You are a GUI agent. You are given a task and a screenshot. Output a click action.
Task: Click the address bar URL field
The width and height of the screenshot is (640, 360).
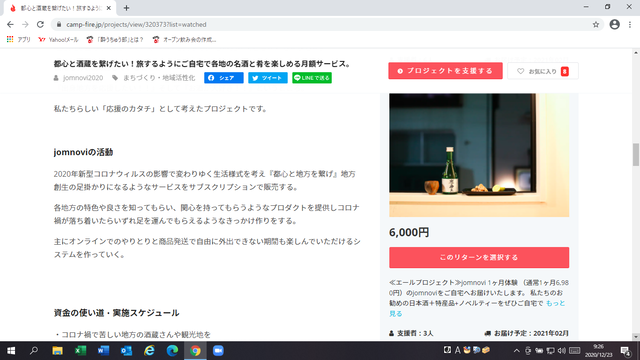pyautogui.click(x=327, y=24)
